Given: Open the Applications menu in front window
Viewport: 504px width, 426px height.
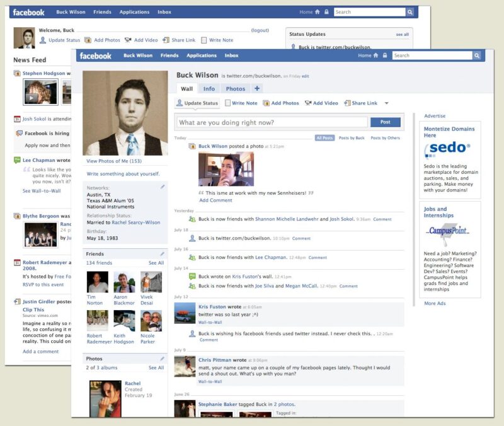Looking at the screenshot, I should coord(202,55).
